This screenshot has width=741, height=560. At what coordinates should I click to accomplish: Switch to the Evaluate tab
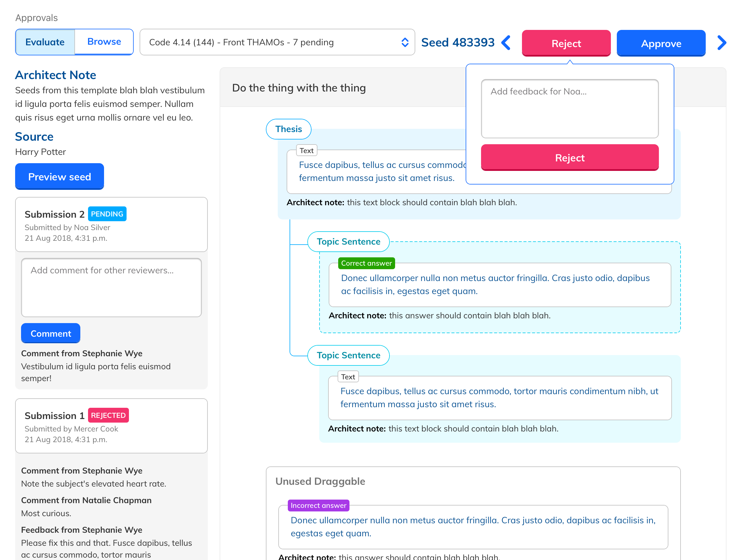pos(45,42)
